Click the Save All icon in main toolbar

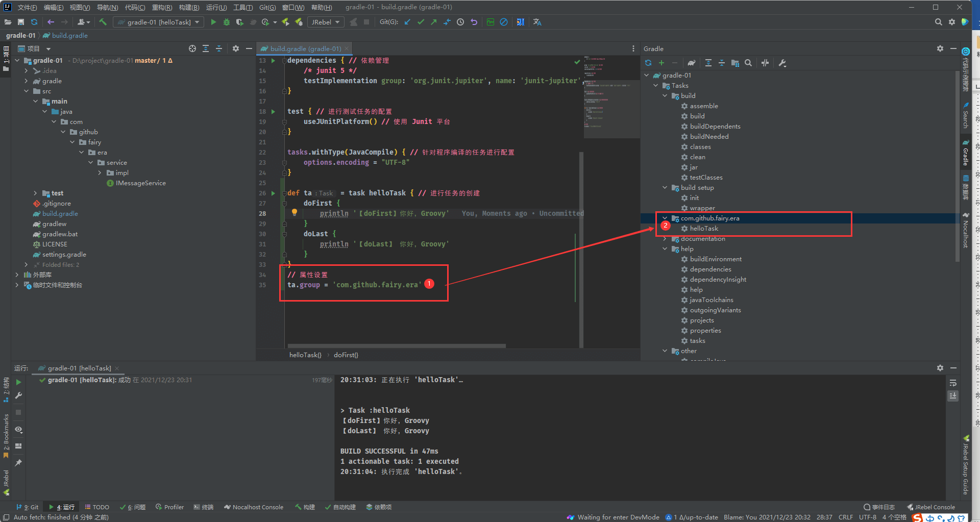(21, 22)
